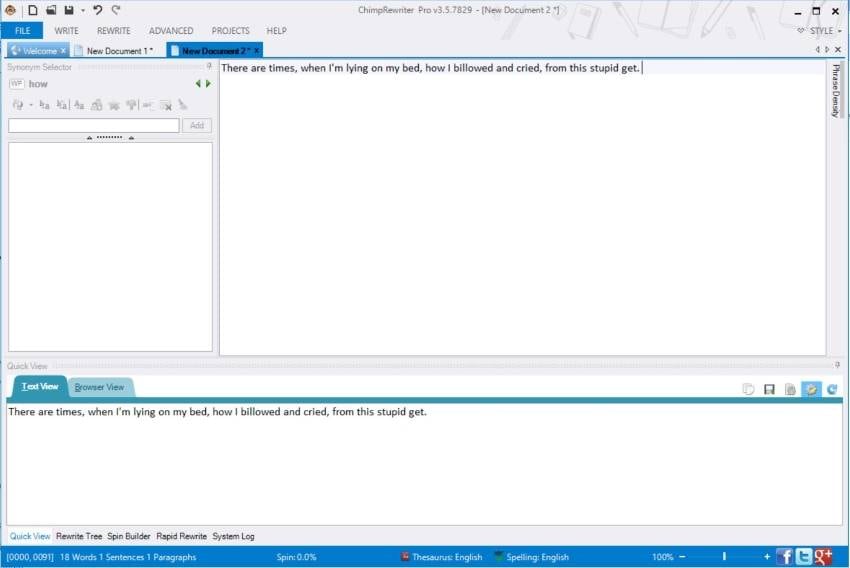Open the Rewrite Tree bottom tab
850x568 pixels.
coord(79,536)
